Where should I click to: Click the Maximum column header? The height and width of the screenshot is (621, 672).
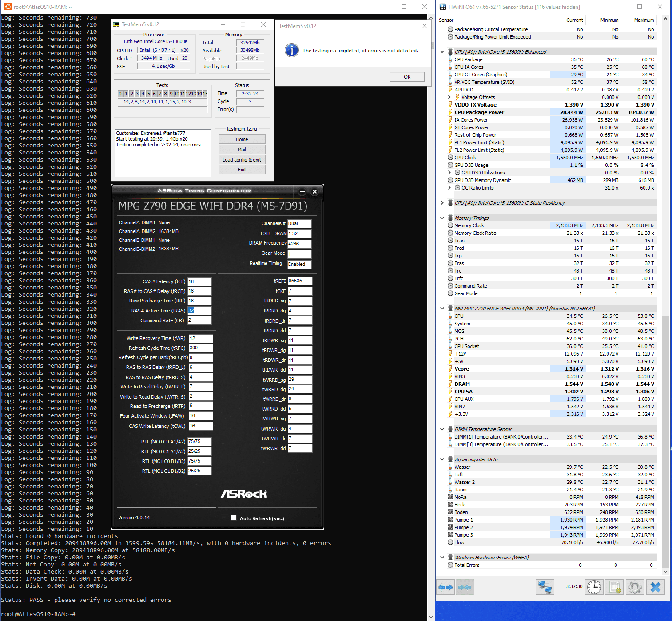[639, 20]
